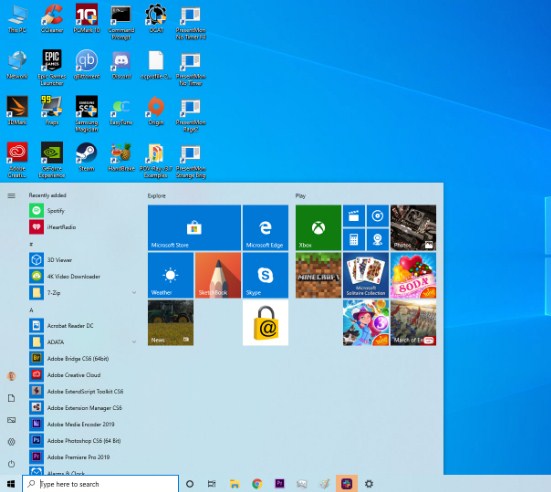Open the Microsoft Store tile
The height and width of the screenshot is (492, 551).
[194, 227]
